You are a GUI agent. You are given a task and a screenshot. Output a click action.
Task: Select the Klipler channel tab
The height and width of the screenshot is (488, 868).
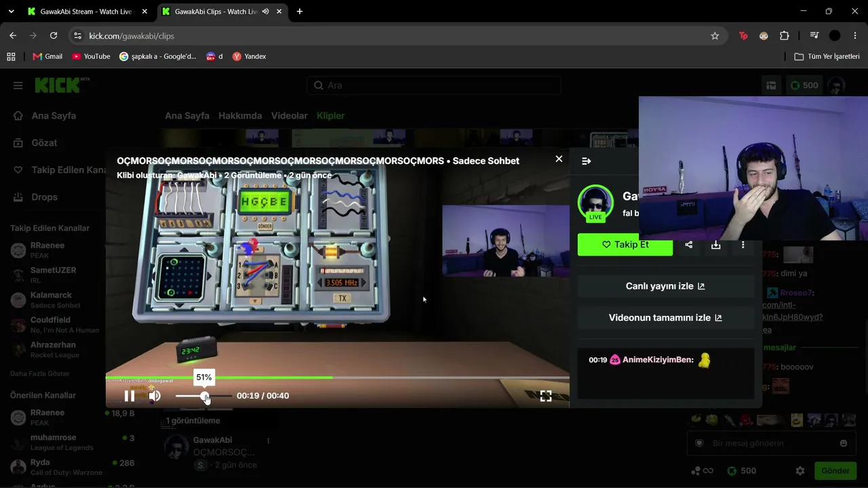click(331, 116)
